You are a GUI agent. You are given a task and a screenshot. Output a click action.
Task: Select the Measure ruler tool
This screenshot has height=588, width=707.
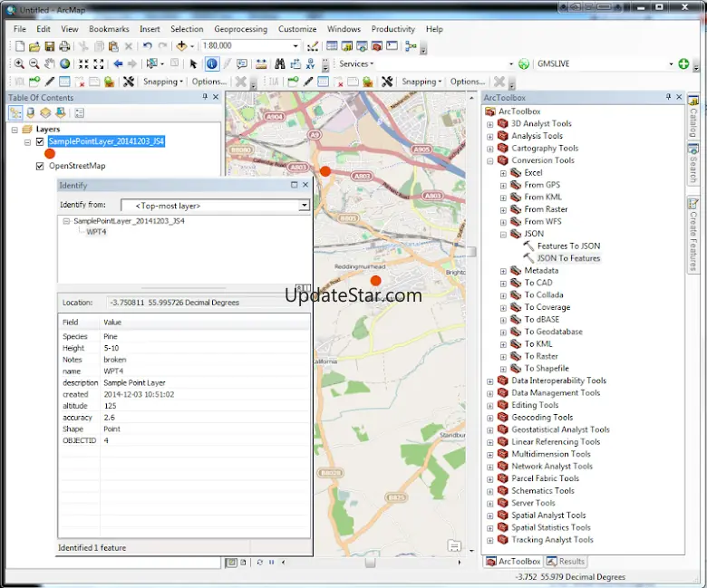point(261,64)
